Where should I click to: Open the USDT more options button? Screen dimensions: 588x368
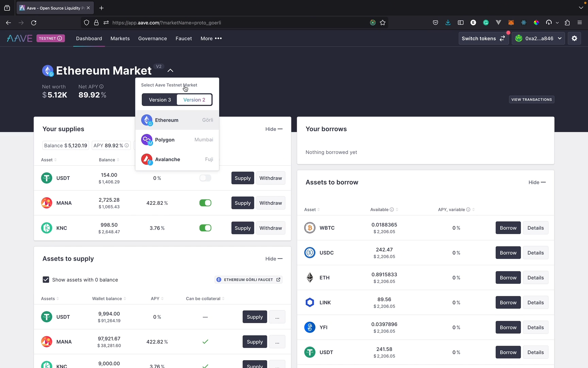(x=277, y=317)
